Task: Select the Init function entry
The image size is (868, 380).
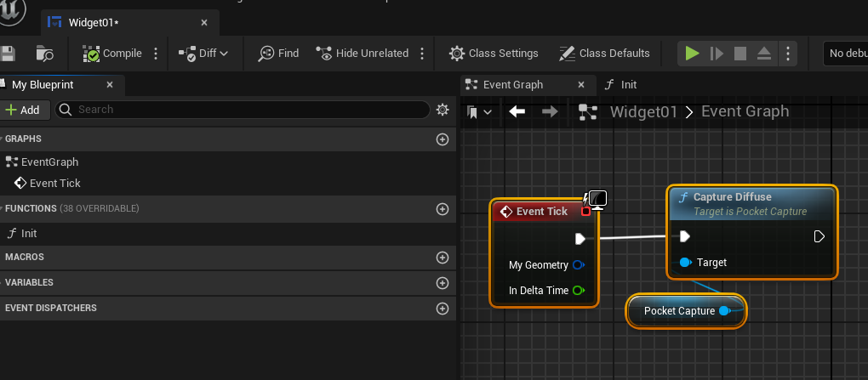Action: (22, 234)
